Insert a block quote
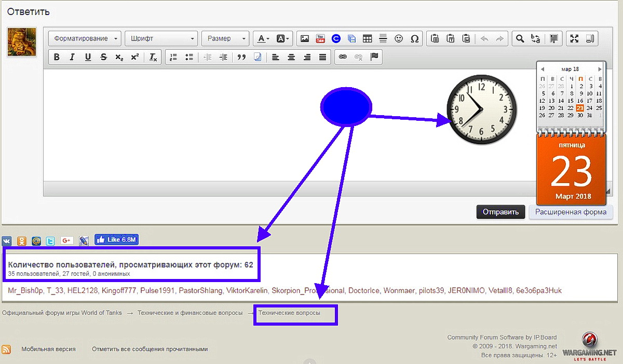 [241, 57]
